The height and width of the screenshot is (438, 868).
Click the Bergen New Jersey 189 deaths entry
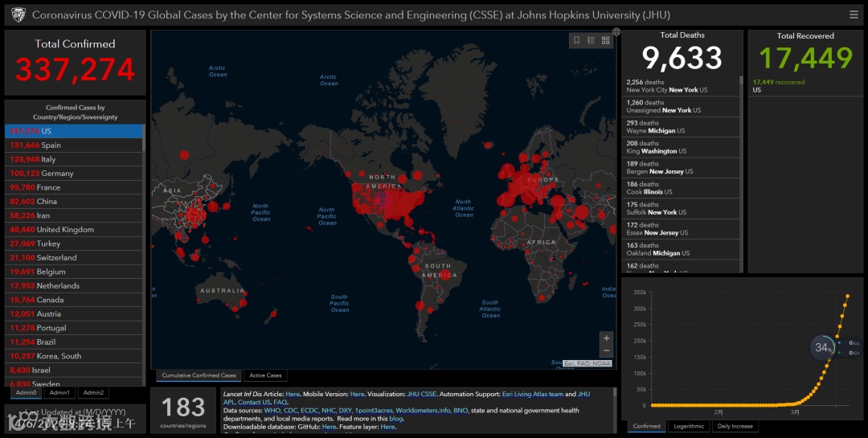point(681,168)
